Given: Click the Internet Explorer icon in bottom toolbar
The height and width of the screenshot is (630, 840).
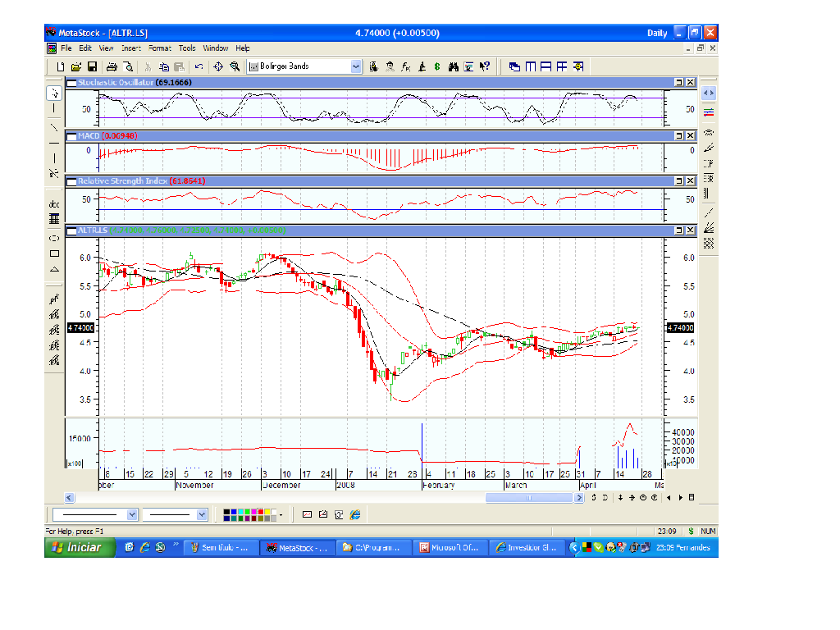Looking at the screenshot, I should coord(355,515).
